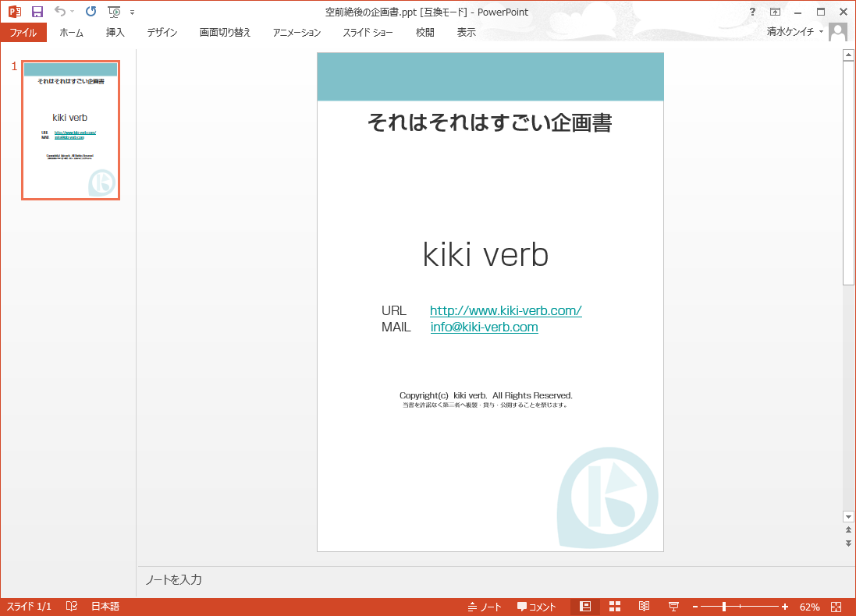856x616 pixels.
Task: Click the info@kiki-verb.com mail link
Action: (x=484, y=327)
